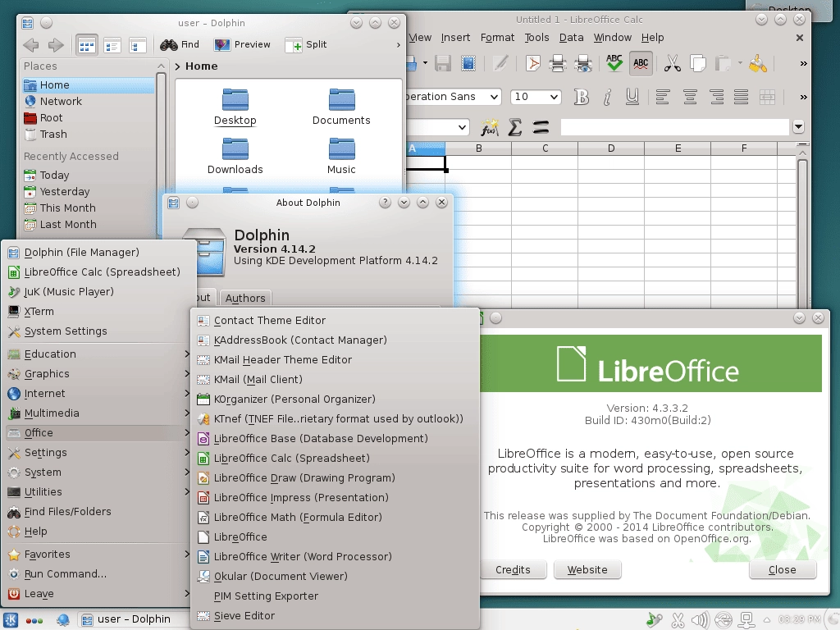
Task: Click Export as PDF icon in Calc
Action: point(532,64)
